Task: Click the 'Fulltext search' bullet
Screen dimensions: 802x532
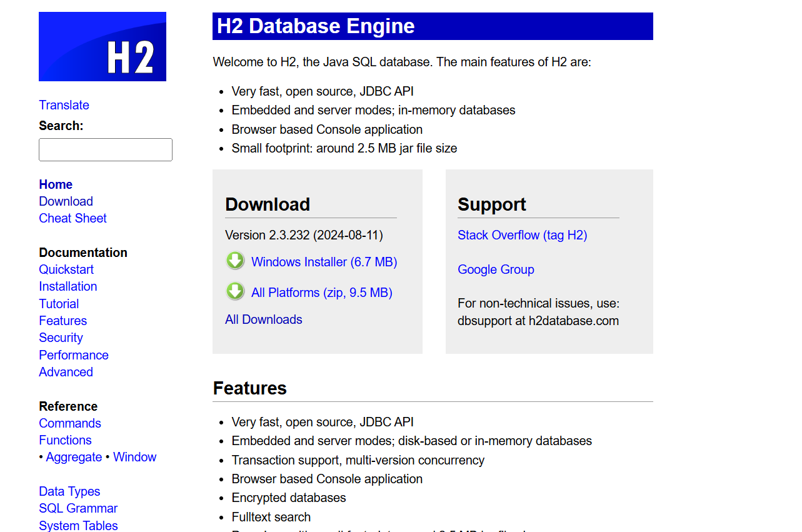Action: pos(271,517)
